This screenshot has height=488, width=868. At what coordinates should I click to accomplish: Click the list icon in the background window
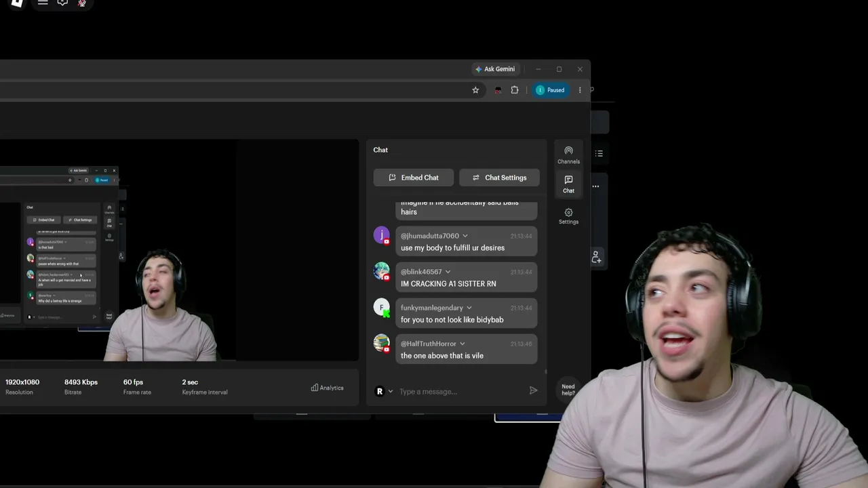(599, 154)
